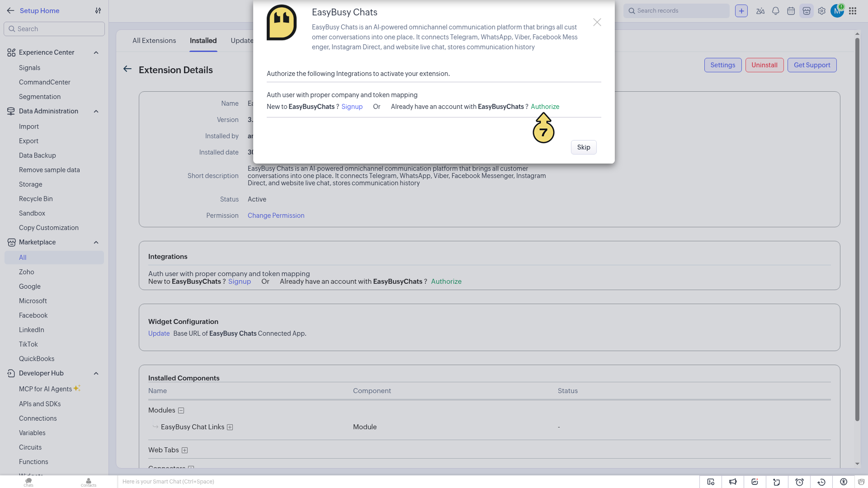Select All under Marketplace

tap(54, 258)
